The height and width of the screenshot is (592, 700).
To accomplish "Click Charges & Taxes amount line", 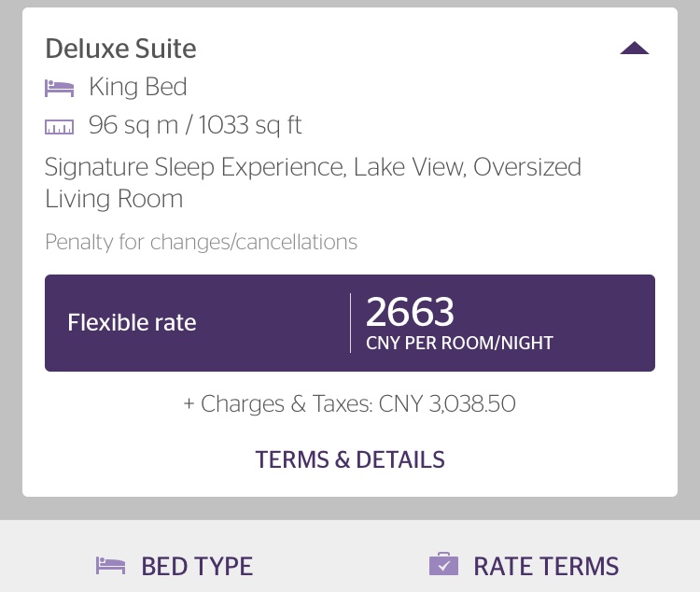I will point(350,404).
